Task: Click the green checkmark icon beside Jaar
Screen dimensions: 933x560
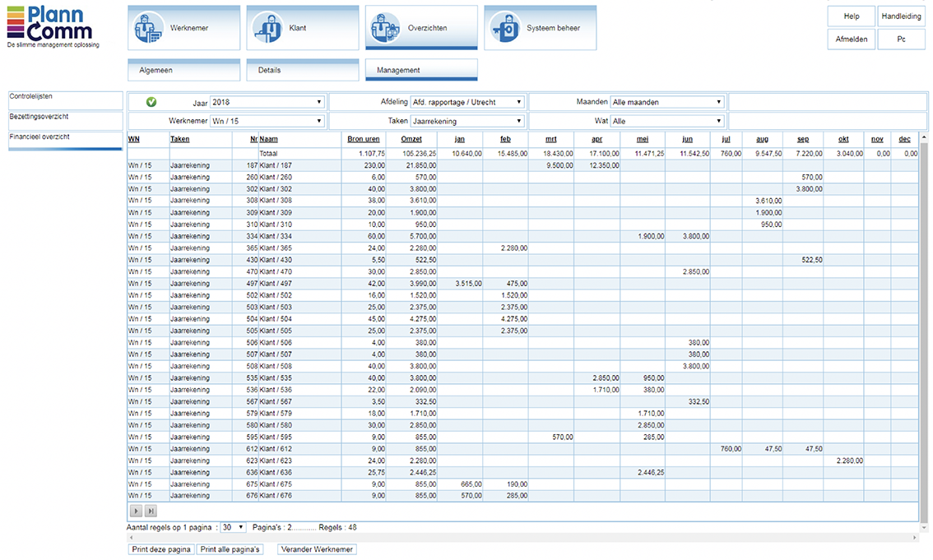Action: 151,102
